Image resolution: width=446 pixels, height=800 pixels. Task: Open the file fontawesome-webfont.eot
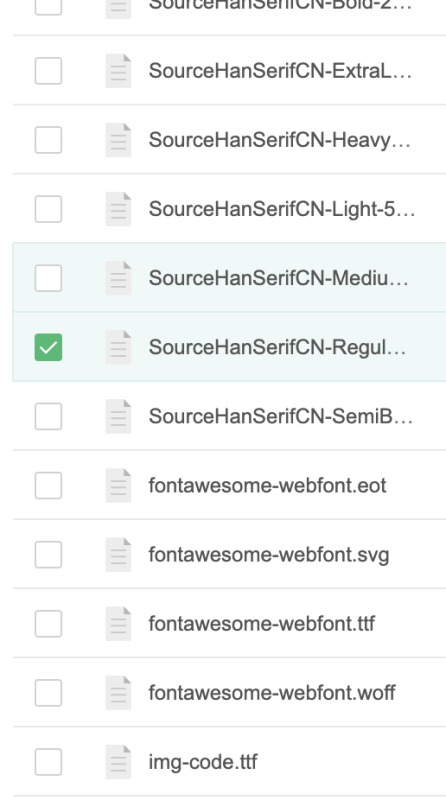pos(267,485)
